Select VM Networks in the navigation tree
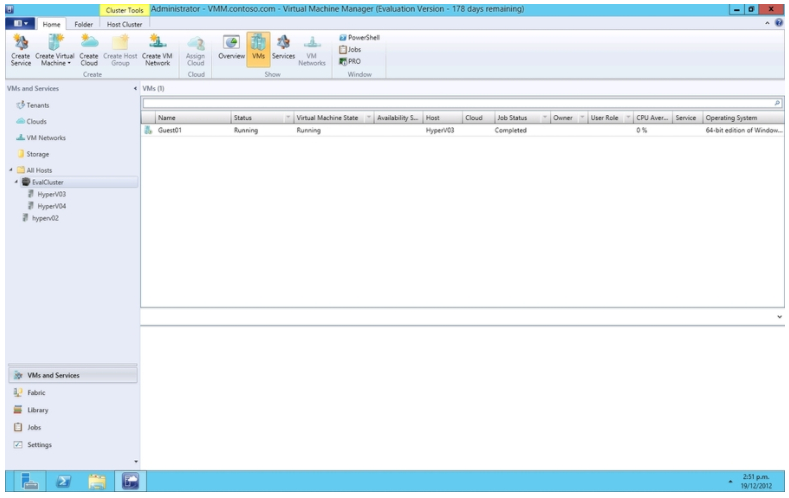 tap(41, 137)
